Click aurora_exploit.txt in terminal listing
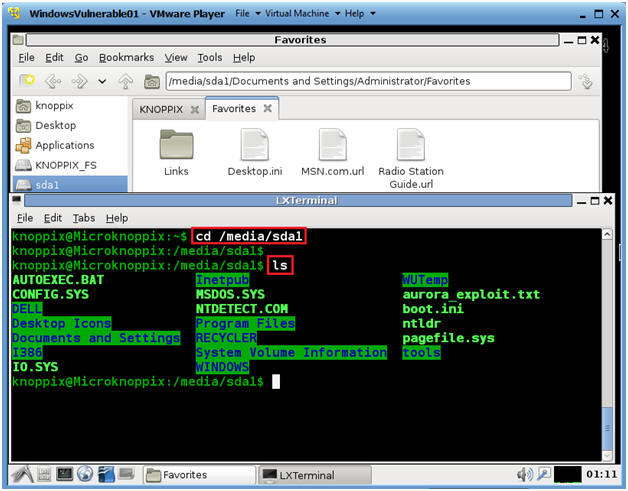Screen dimensions: 628x491 coord(471,294)
